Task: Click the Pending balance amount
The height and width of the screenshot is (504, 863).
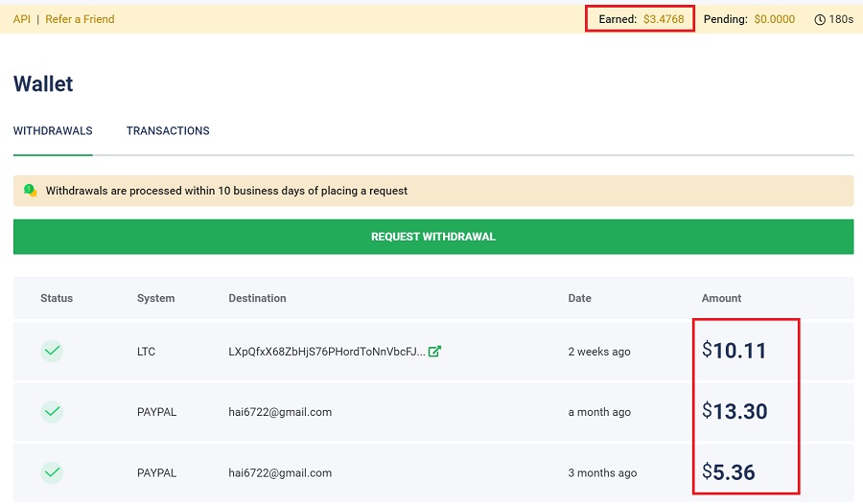Action: 774,19
